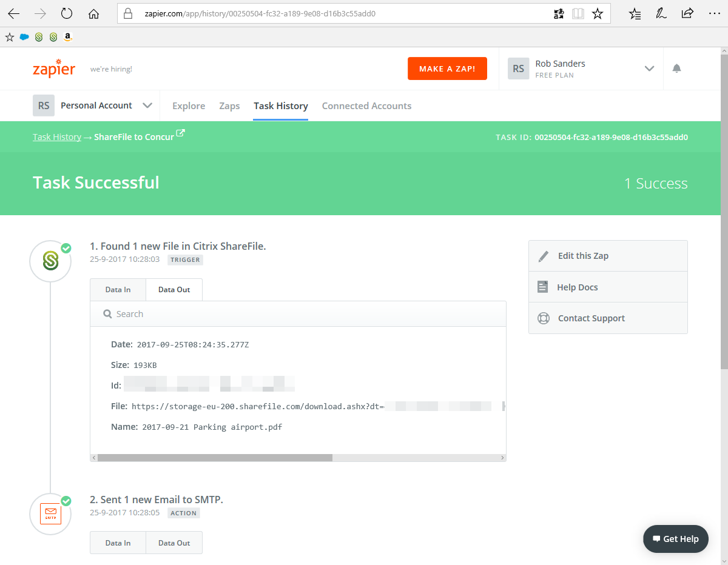Click the notification bell icon
Screen dimensions: 728x565
[676, 69]
